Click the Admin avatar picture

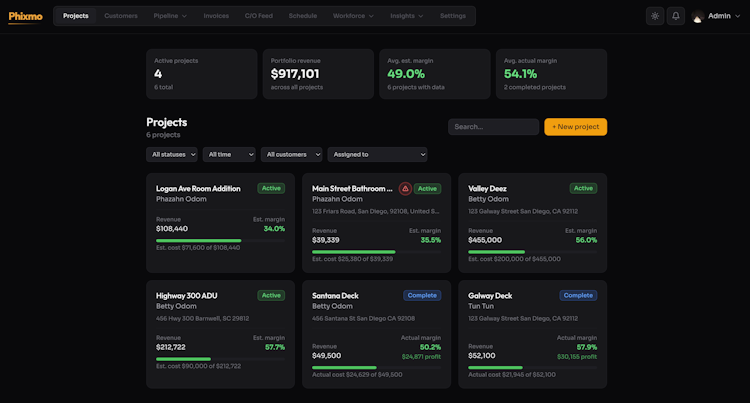(698, 16)
